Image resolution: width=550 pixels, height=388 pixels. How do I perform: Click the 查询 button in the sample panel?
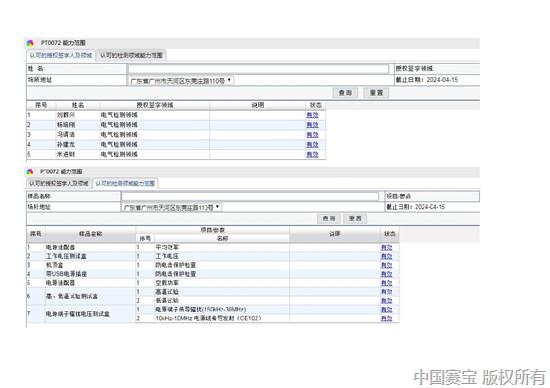coord(329,219)
